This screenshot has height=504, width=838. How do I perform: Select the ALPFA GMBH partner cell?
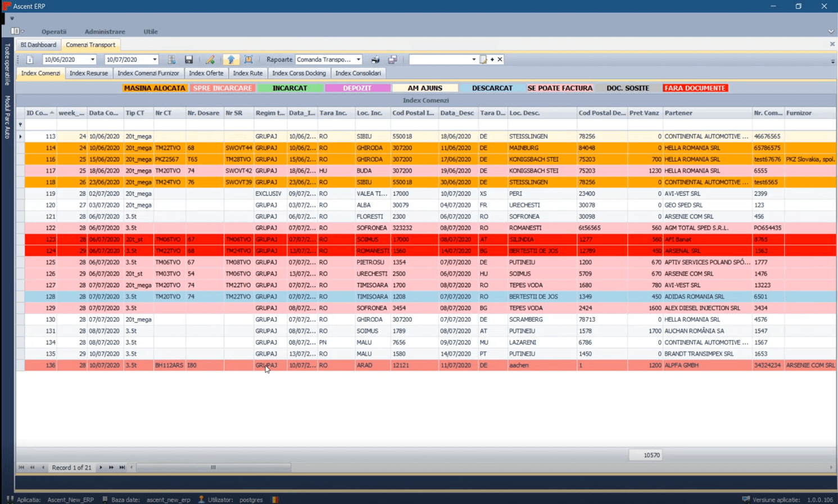(708, 365)
